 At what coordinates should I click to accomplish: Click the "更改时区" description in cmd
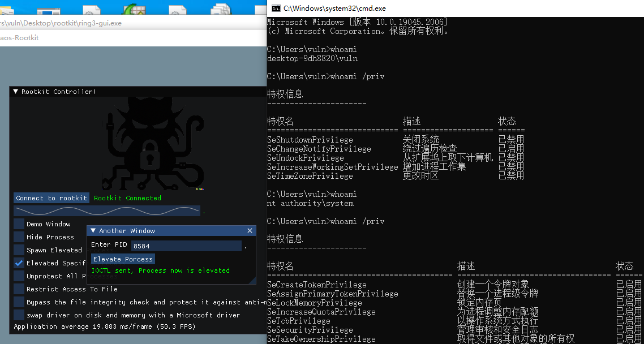point(421,176)
